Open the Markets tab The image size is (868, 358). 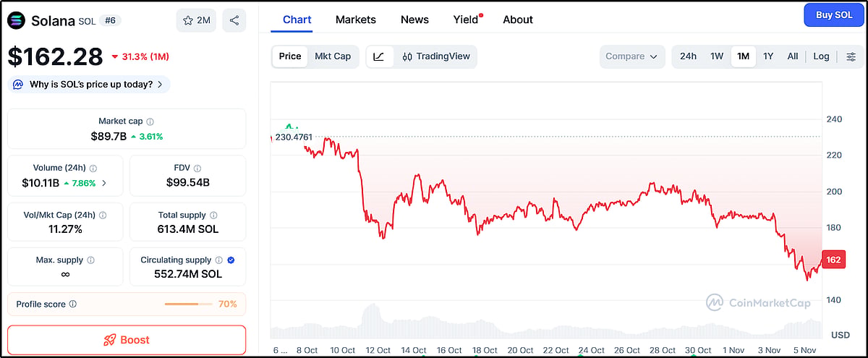tap(356, 20)
